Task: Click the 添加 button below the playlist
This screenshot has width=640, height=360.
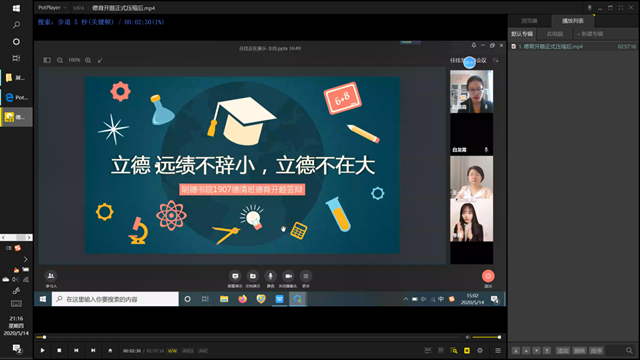Action: tap(563, 351)
